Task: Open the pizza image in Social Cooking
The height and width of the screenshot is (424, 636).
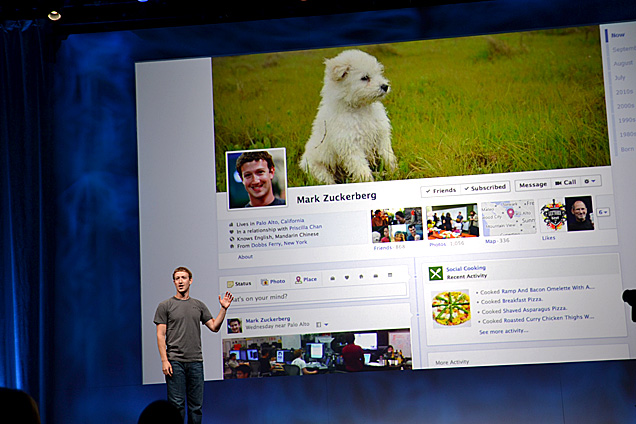Action: [451, 308]
